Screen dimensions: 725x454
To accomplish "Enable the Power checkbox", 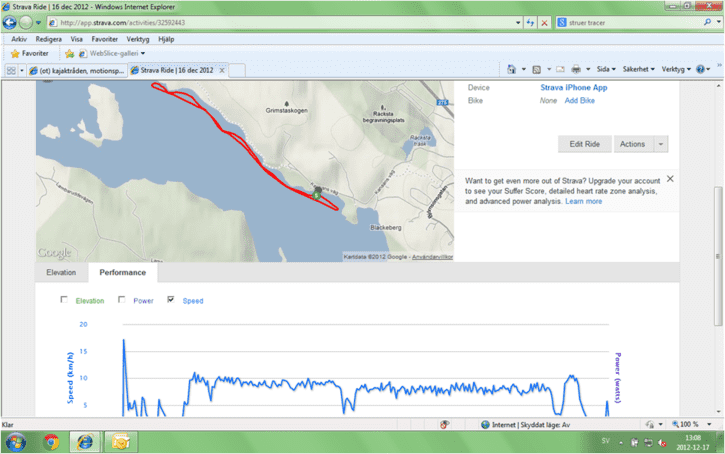I will [122, 300].
